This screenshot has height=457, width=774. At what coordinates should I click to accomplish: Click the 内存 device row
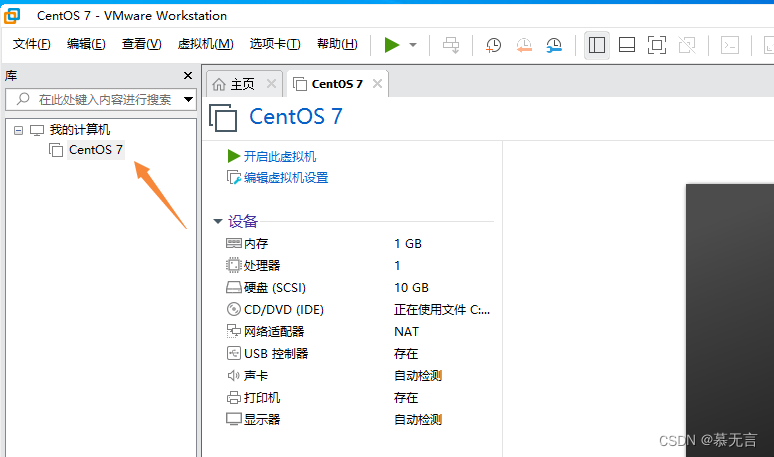tap(358, 243)
